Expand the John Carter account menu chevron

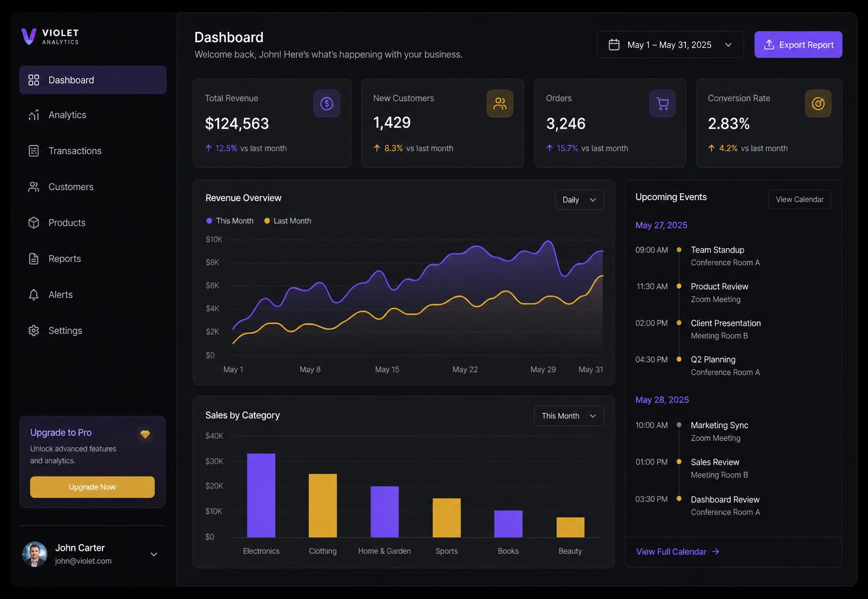click(154, 554)
